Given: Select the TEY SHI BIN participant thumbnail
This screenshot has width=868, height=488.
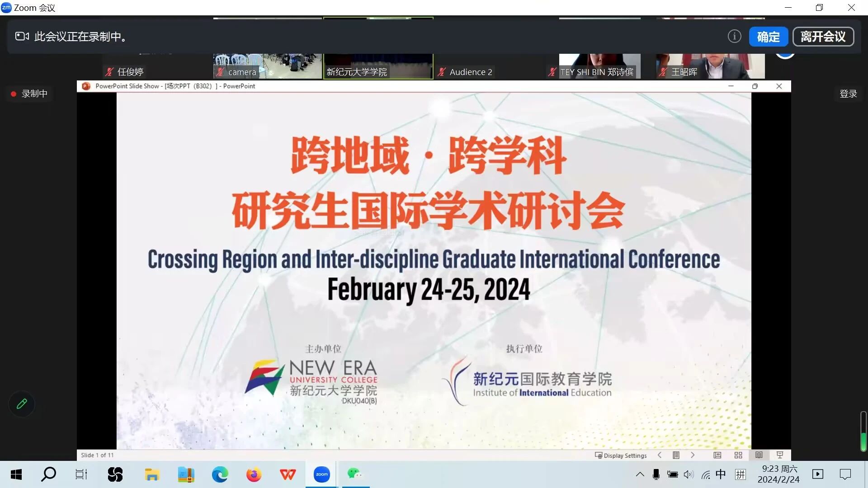Looking at the screenshot, I should [599, 66].
